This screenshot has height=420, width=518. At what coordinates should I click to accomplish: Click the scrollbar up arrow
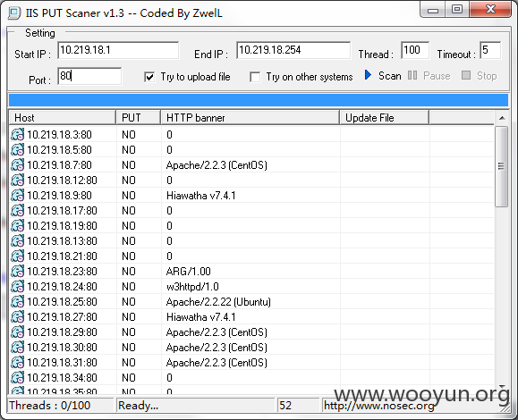[x=502, y=118]
